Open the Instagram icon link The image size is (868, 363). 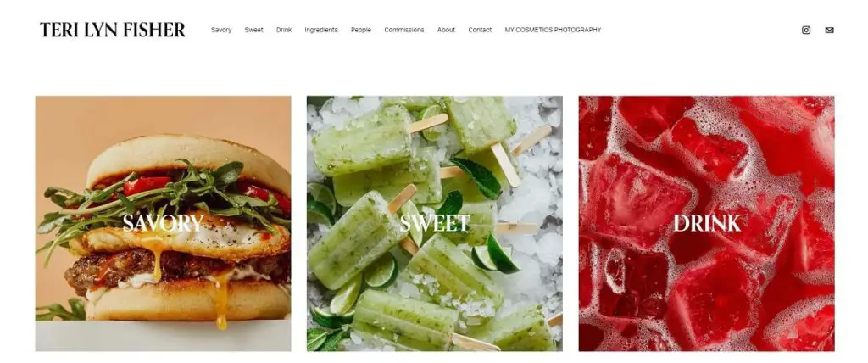tap(806, 30)
